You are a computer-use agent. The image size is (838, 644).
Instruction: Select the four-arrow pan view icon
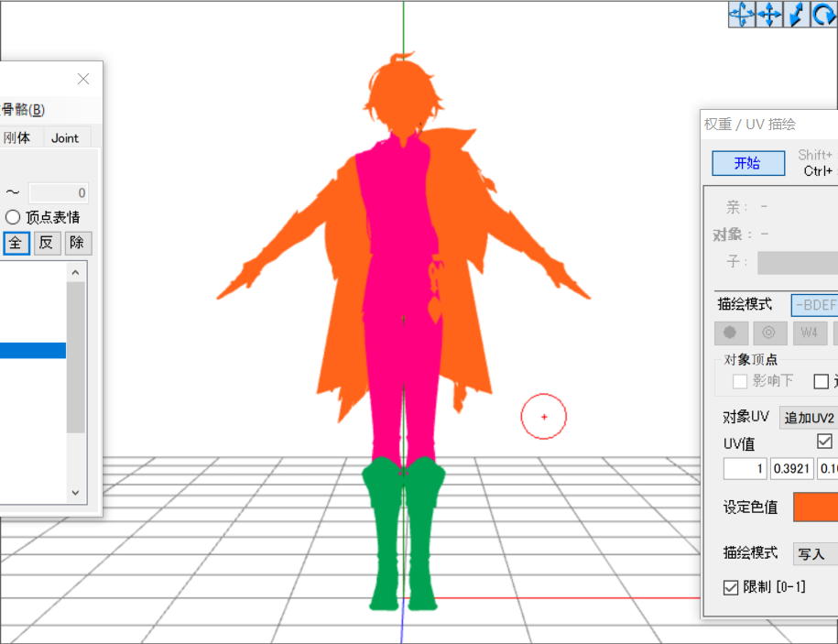(769, 14)
